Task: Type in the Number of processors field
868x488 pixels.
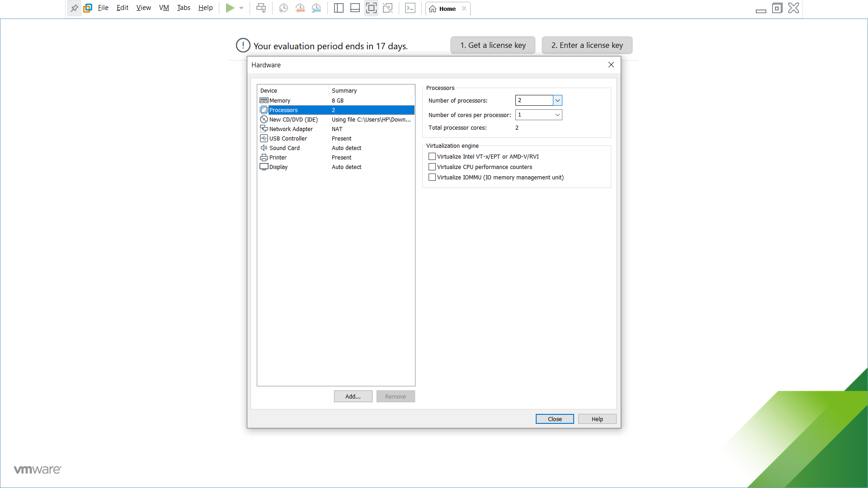Action: pyautogui.click(x=533, y=100)
